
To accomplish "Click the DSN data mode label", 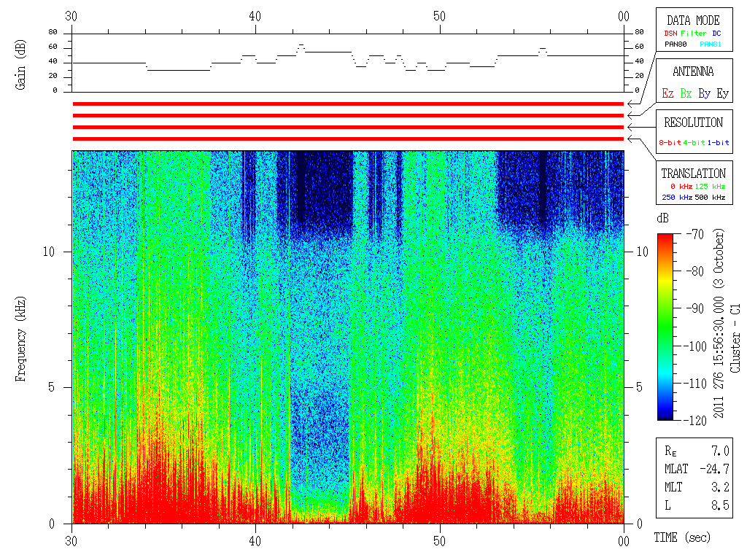I will point(670,34).
